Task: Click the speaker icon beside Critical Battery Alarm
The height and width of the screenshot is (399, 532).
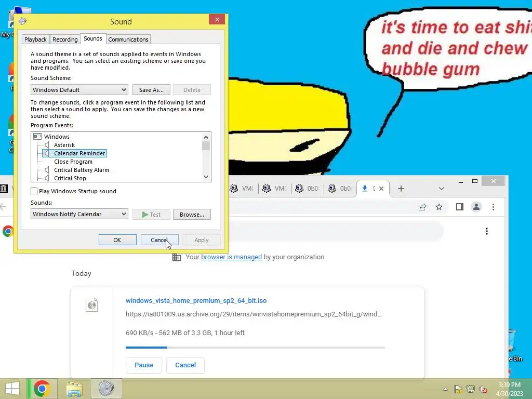Action: 47,170
